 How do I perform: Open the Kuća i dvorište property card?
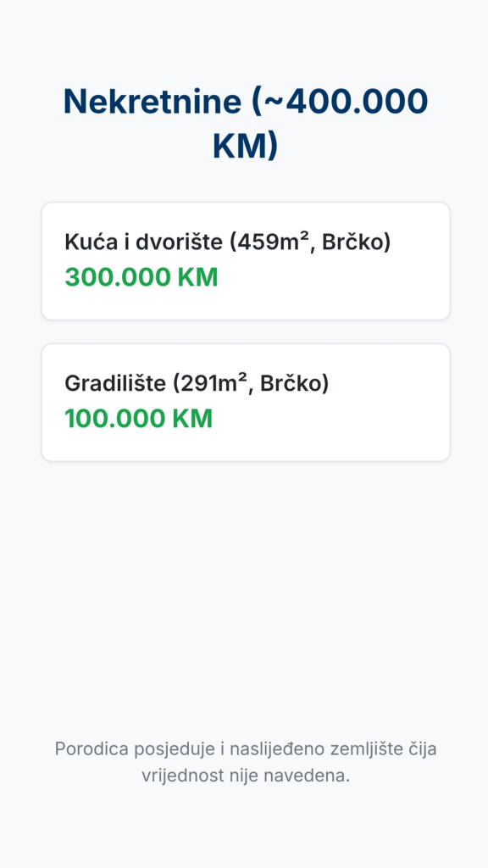click(x=246, y=261)
